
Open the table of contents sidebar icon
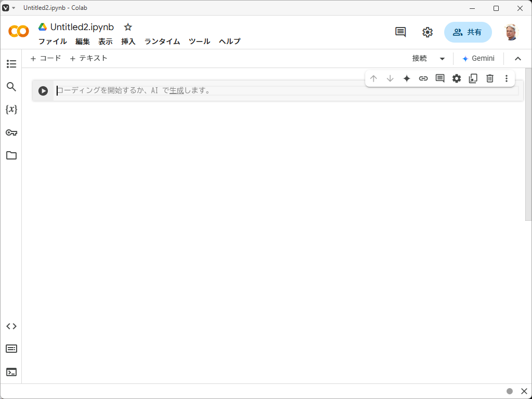coord(11,64)
